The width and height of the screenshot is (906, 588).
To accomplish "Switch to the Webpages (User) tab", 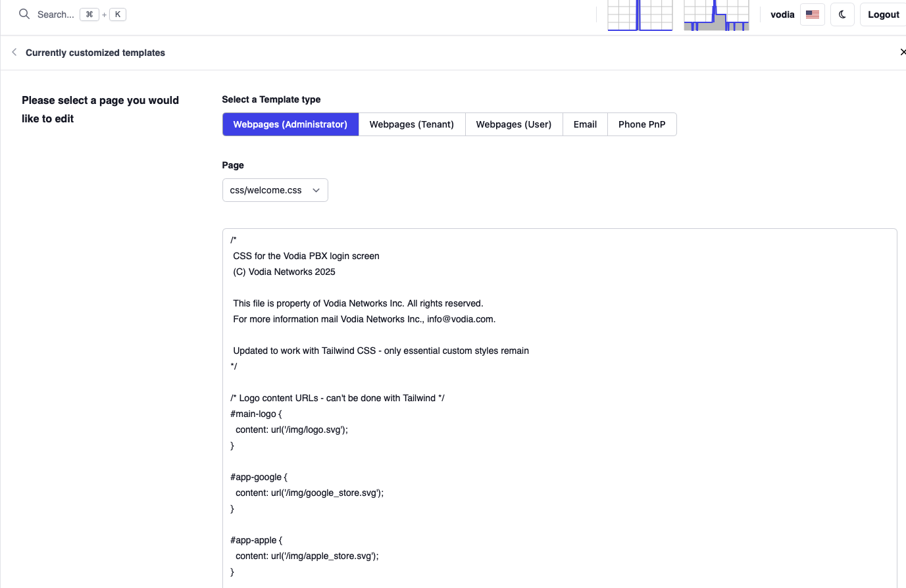I will coord(513,124).
